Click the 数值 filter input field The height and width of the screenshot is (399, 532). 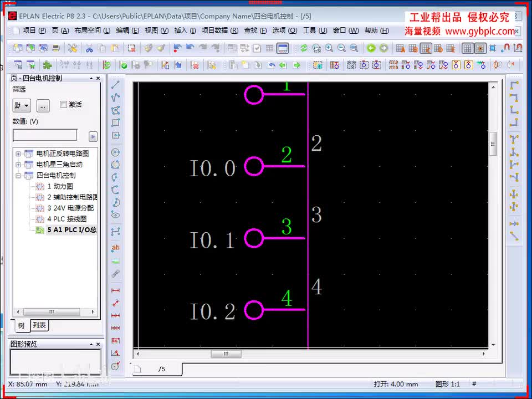(45, 135)
